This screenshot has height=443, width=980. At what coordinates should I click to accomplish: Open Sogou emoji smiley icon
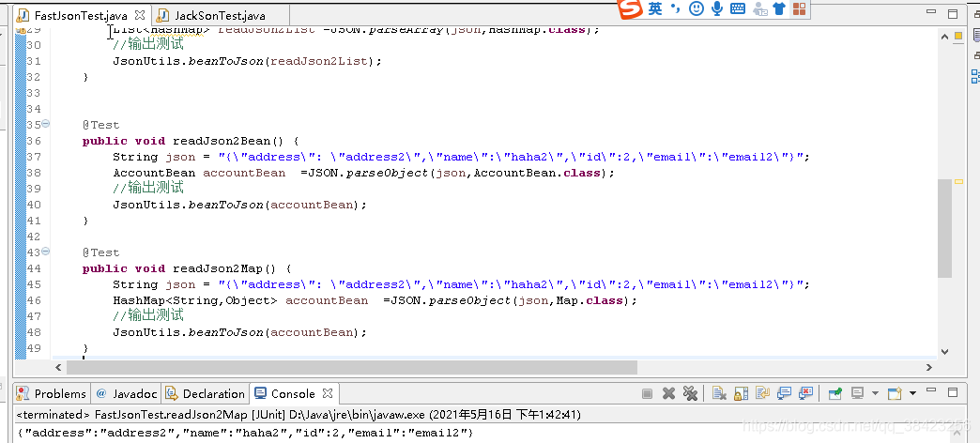[x=696, y=8]
